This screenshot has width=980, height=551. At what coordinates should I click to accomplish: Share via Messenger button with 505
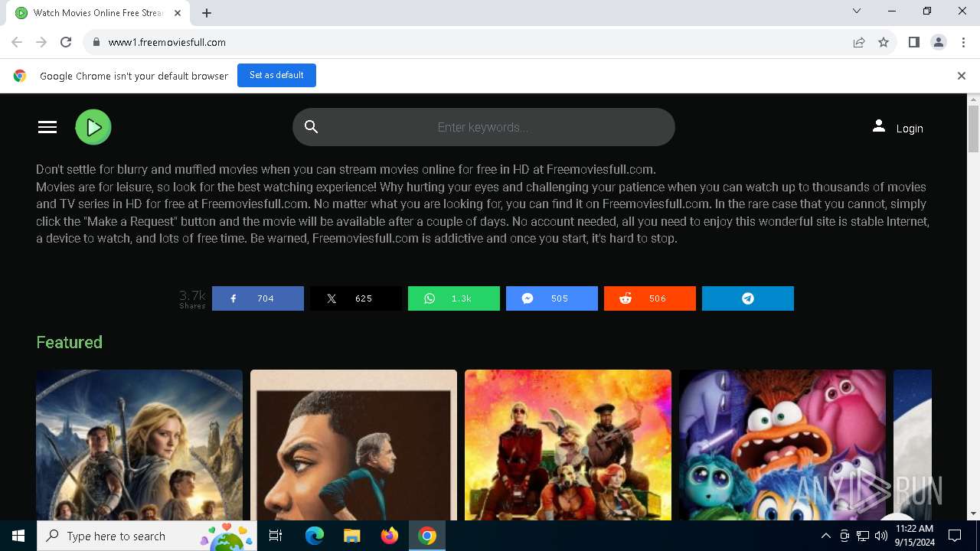click(x=552, y=298)
